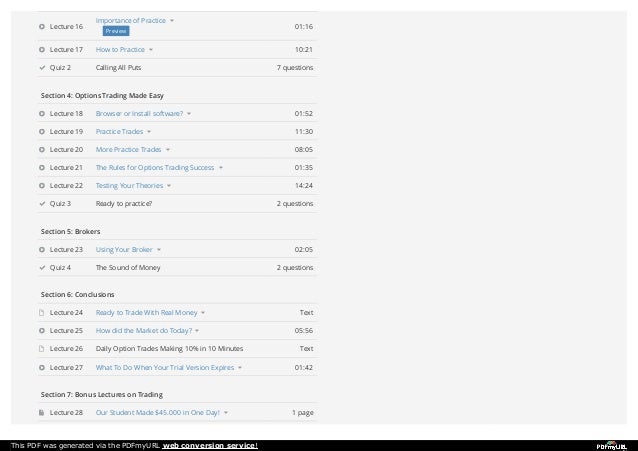This screenshot has width=638, height=451.
Task: Click the file icon beside Lecture 28
Action: pyautogui.click(x=41, y=412)
